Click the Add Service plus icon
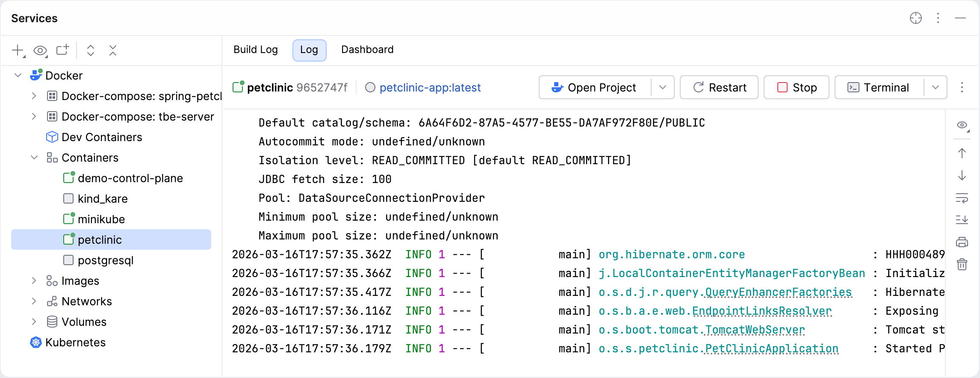Image resolution: width=980 pixels, height=378 pixels. (x=18, y=50)
